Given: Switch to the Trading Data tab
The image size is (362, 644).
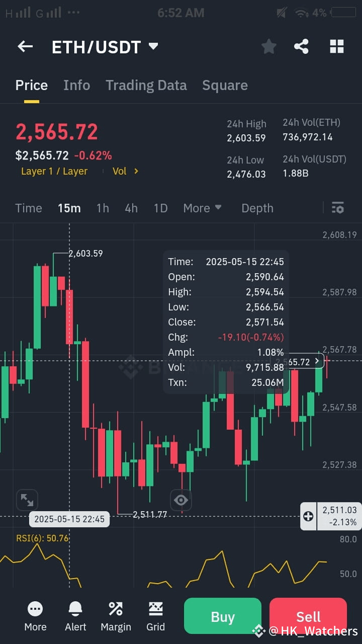Looking at the screenshot, I should coord(146,85).
